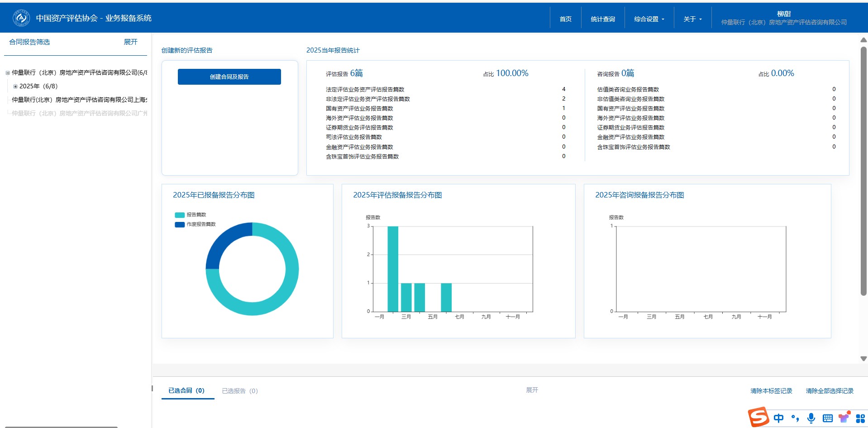The width and height of the screenshot is (868, 428).
Task: Switch Sogou input Chinese/English mode icon
Action: coord(778,418)
